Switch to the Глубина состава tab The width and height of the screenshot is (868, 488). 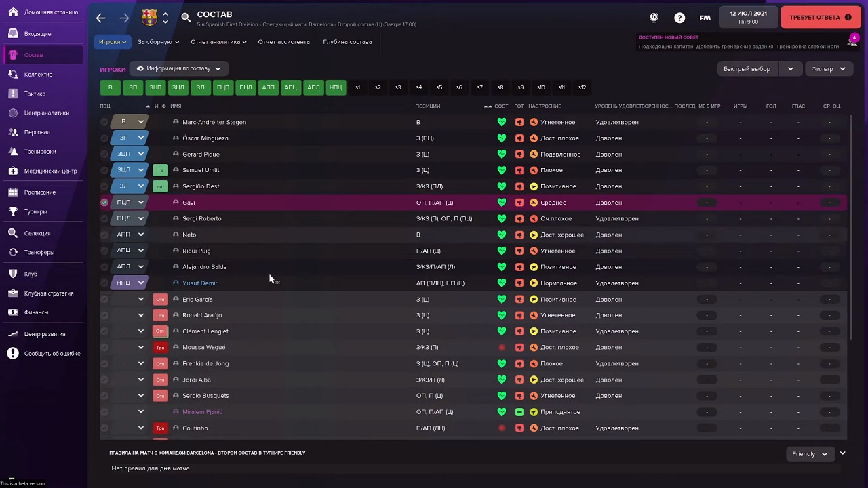point(347,42)
